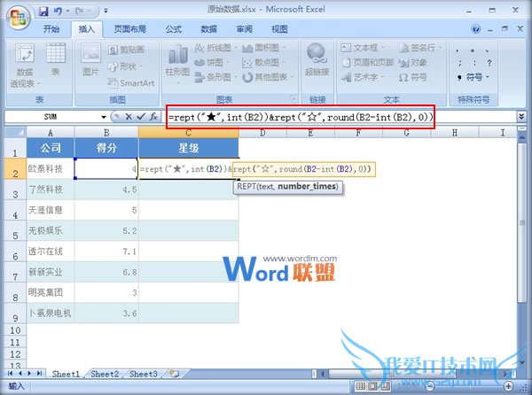Image resolution: width=532 pixels, height=395 pixels.
Task: Open the 审阅 ribbon tab
Action: tap(245, 29)
